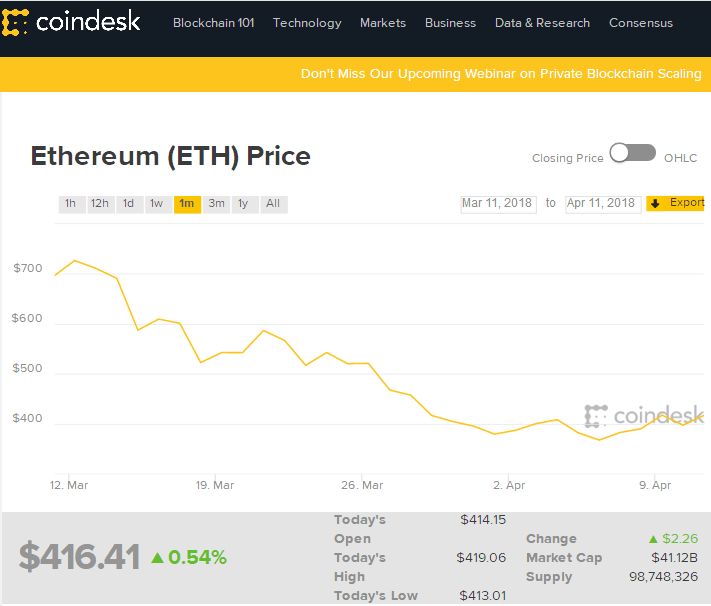Select the 3m time range
Viewport: 711px width, 606px height.
(x=216, y=204)
